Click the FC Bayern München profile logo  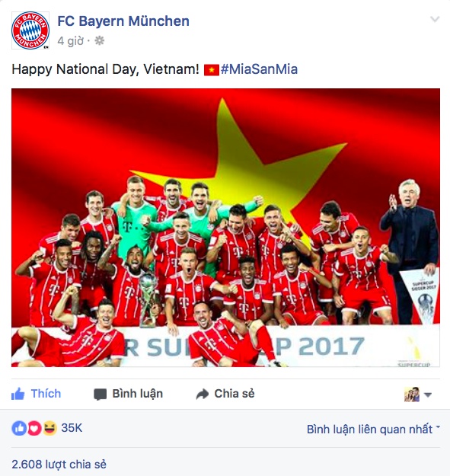tap(30, 30)
